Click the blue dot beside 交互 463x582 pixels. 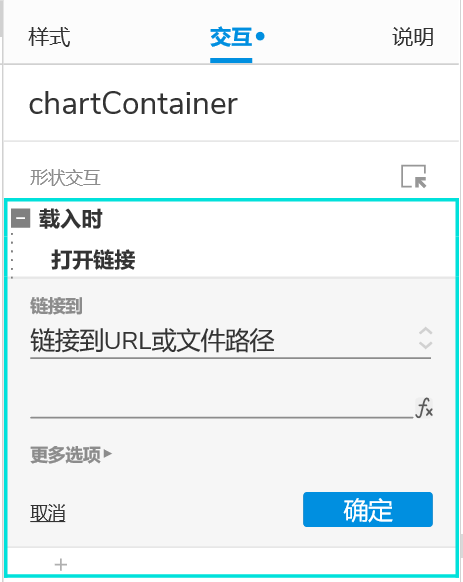(260, 36)
